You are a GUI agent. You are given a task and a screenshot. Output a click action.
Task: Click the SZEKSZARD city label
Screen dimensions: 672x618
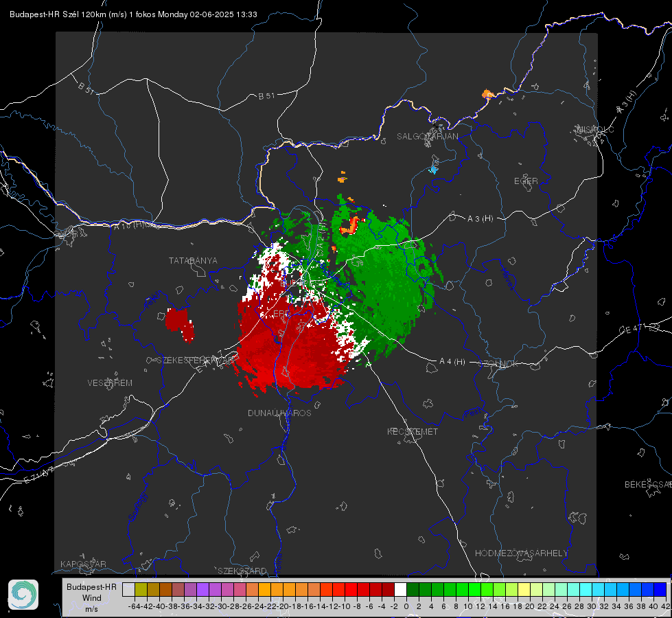point(242,571)
